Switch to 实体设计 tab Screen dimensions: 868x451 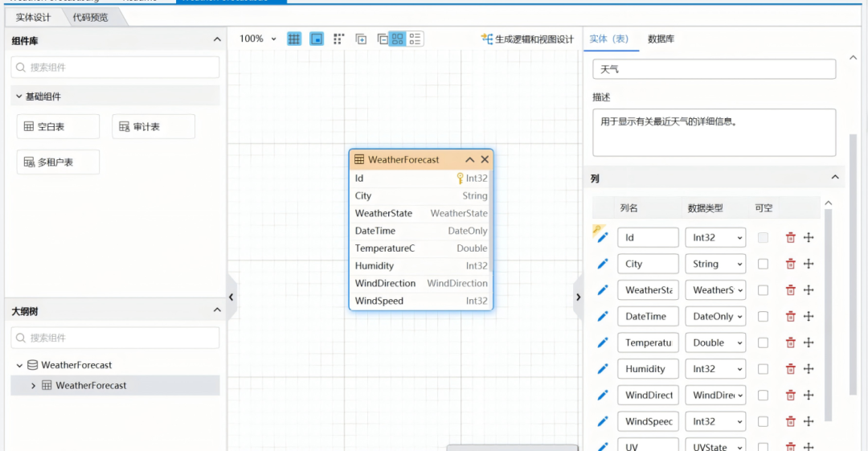(x=33, y=17)
